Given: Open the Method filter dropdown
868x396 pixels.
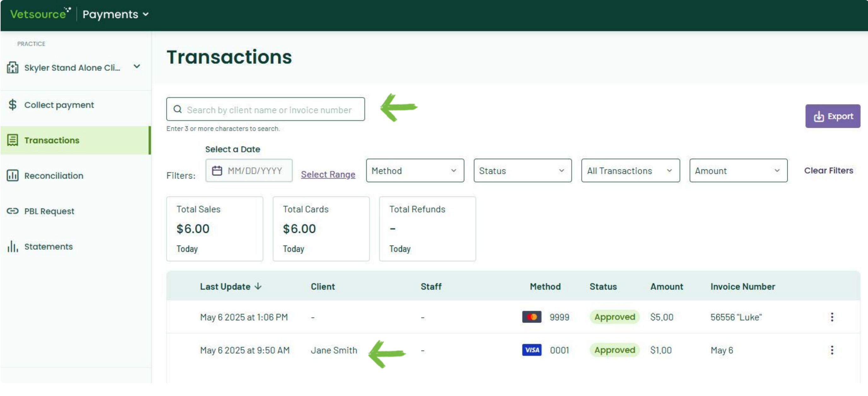Looking at the screenshot, I should pos(415,171).
